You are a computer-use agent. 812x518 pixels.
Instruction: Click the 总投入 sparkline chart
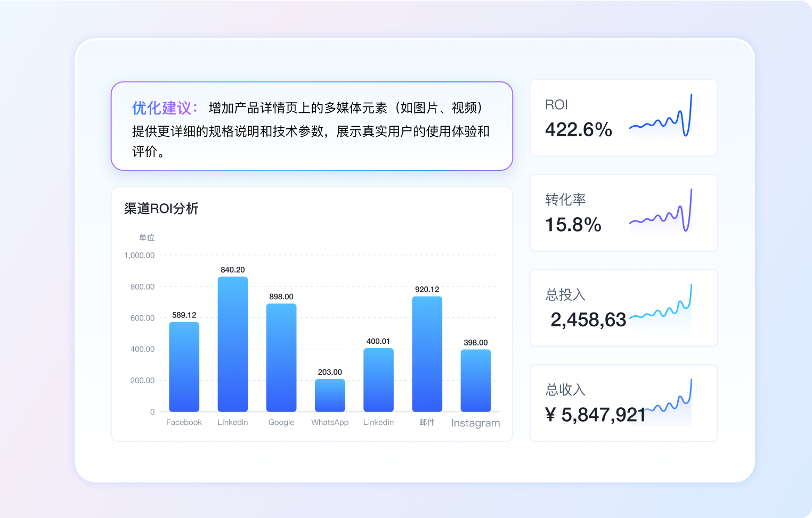tap(661, 306)
